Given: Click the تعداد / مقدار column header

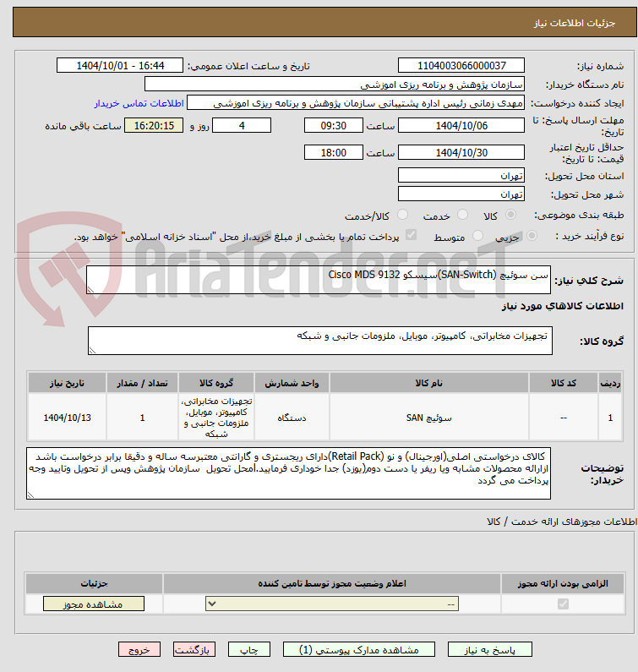Looking at the screenshot, I should (x=142, y=383).
